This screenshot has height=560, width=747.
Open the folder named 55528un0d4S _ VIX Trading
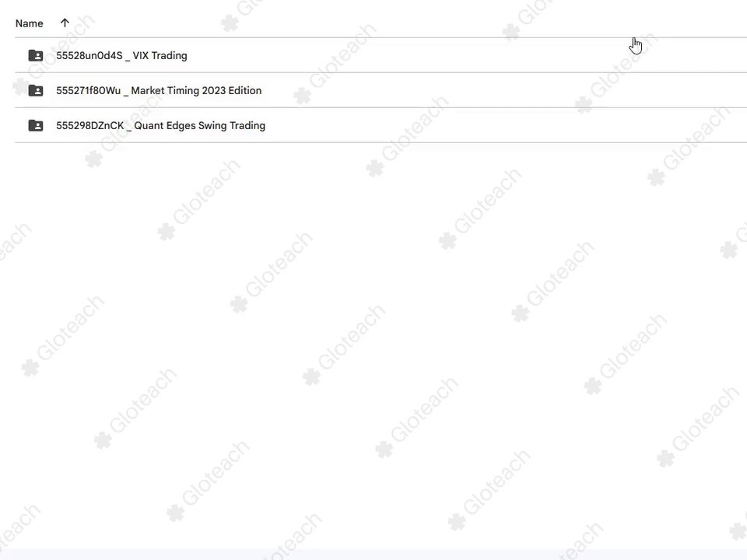click(x=121, y=56)
